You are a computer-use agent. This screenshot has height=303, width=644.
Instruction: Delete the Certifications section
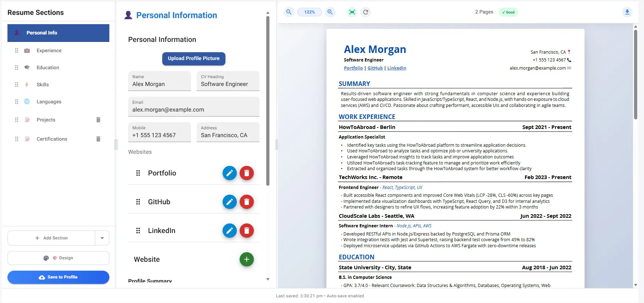click(x=98, y=139)
